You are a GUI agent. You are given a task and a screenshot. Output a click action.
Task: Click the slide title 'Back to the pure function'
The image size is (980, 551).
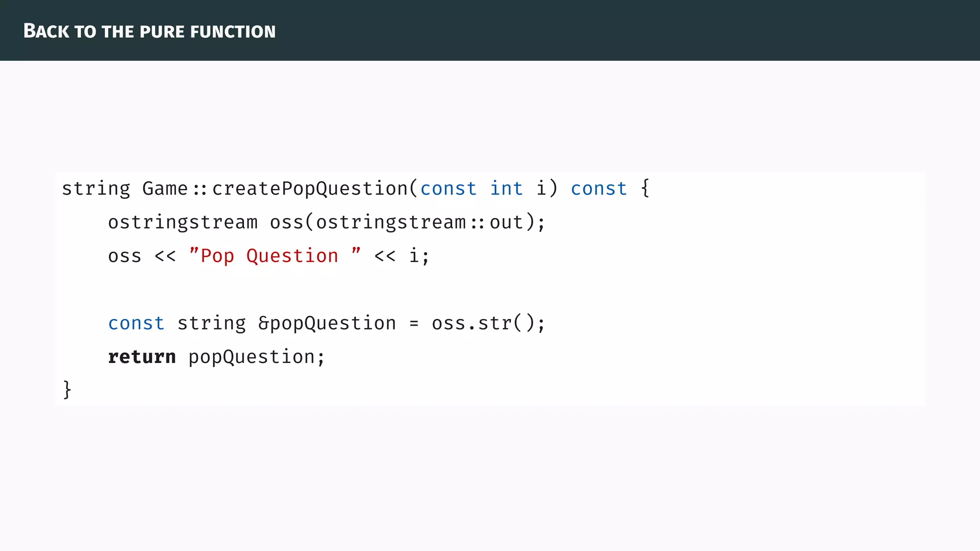pos(149,32)
